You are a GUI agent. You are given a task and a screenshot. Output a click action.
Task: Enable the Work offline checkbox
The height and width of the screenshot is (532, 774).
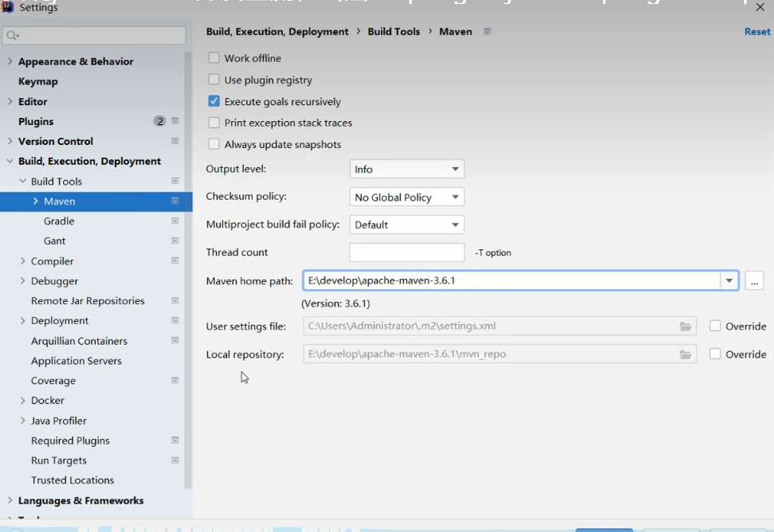click(214, 58)
